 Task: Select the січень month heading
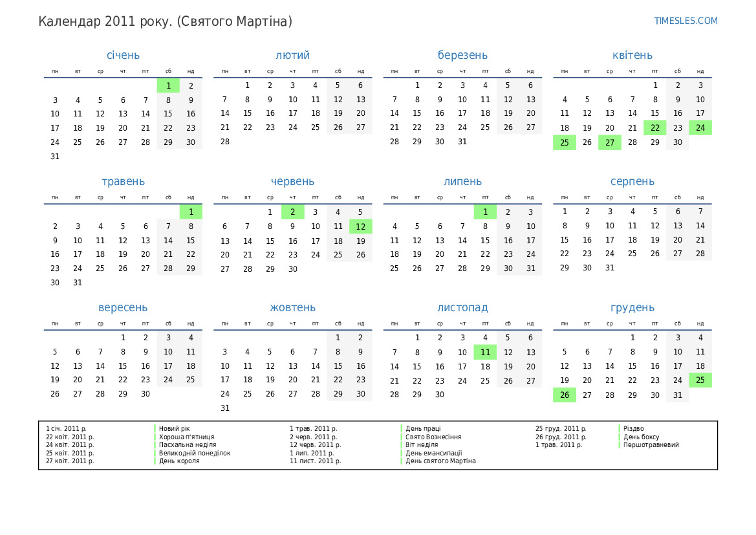point(123,55)
